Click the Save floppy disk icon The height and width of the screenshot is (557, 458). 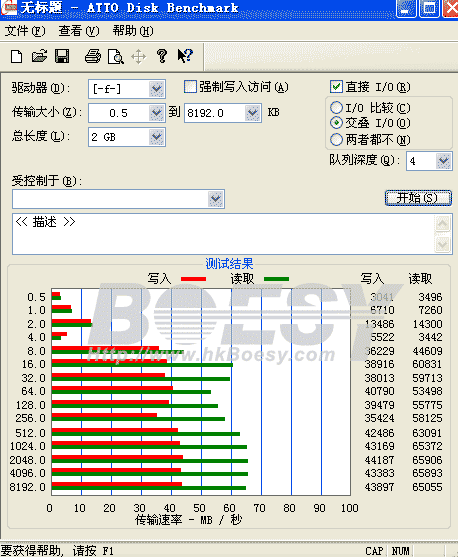62,56
